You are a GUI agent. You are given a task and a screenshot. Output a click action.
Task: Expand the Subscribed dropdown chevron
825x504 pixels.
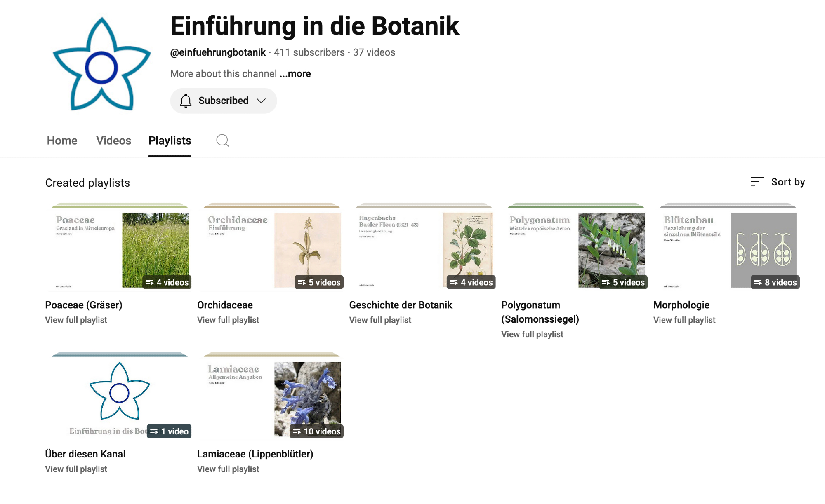click(x=261, y=101)
